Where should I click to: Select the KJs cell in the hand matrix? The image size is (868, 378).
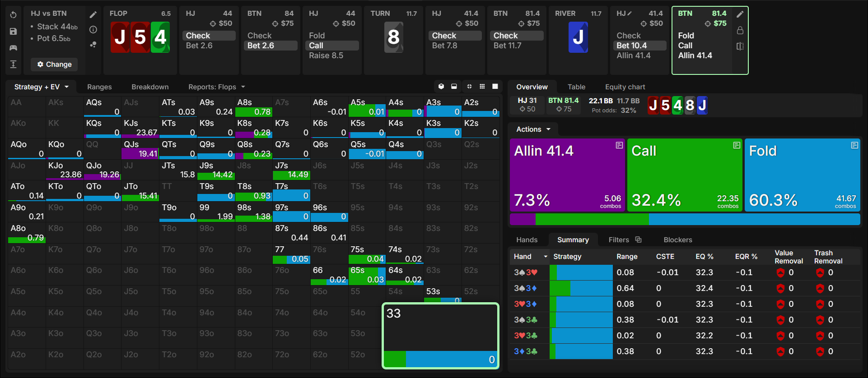pyautogui.click(x=140, y=128)
